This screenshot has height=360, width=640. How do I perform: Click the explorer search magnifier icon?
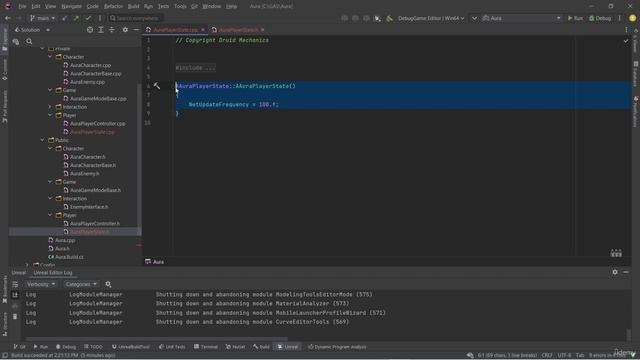tap(29, 41)
